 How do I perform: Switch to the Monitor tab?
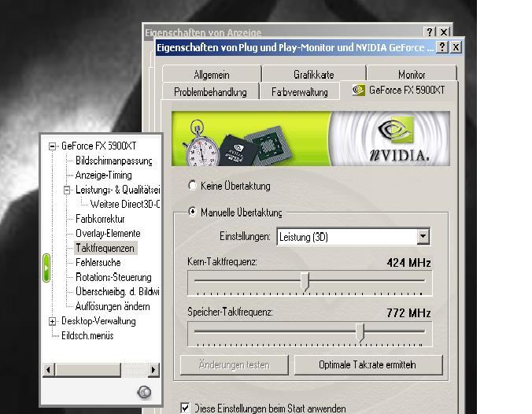412,74
